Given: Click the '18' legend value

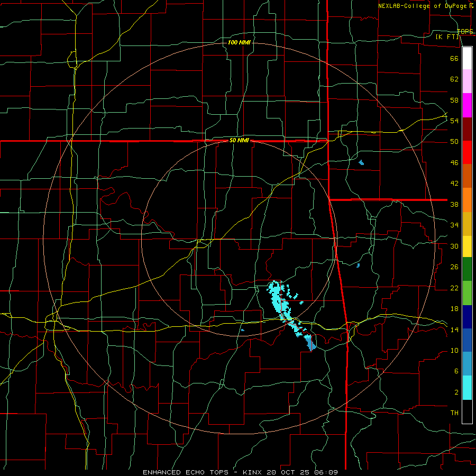Looking at the screenshot, I should (x=454, y=309).
